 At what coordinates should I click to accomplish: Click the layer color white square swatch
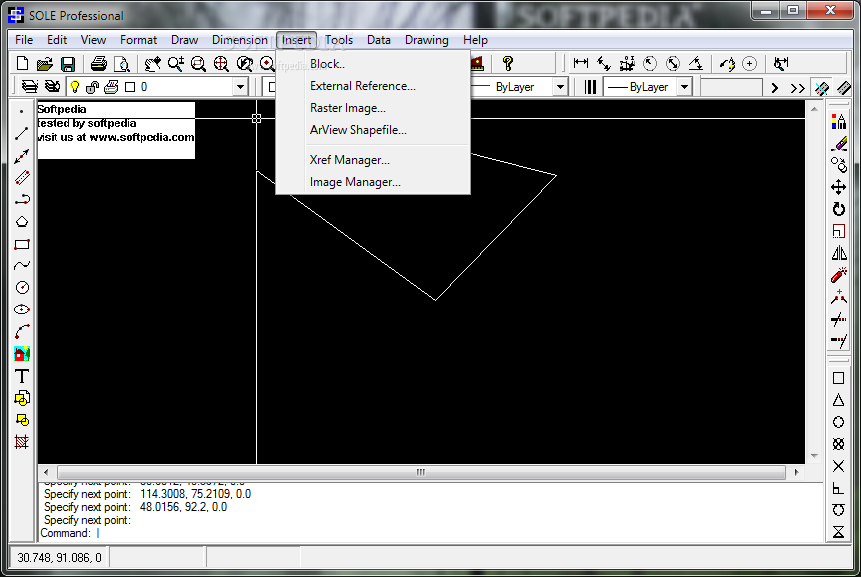click(x=130, y=87)
